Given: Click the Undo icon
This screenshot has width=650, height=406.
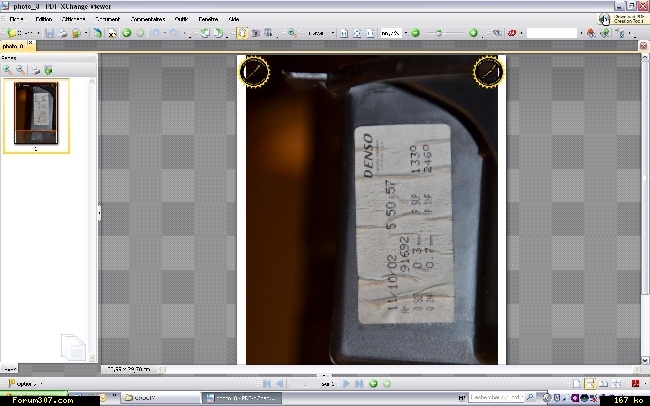Looking at the screenshot, I should [x=155, y=33].
